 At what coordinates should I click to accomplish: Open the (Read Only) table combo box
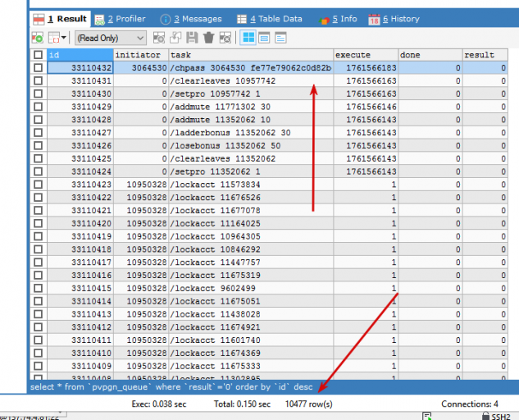coord(111,38)
